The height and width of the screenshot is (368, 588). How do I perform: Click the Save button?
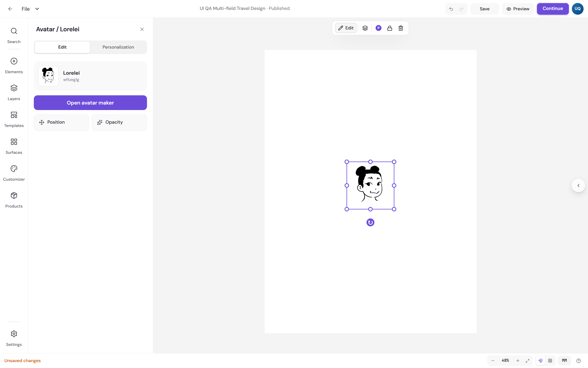485,9
